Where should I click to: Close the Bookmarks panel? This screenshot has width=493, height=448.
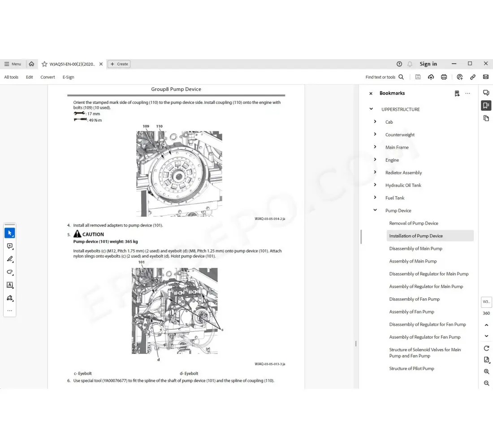(x=371, y=93)
